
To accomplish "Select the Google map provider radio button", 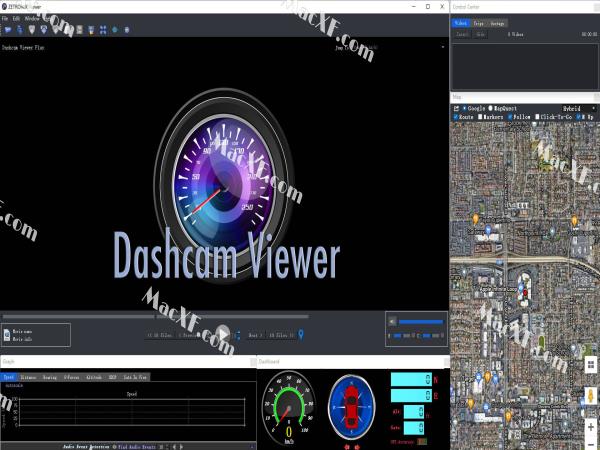I will point(465,109).
